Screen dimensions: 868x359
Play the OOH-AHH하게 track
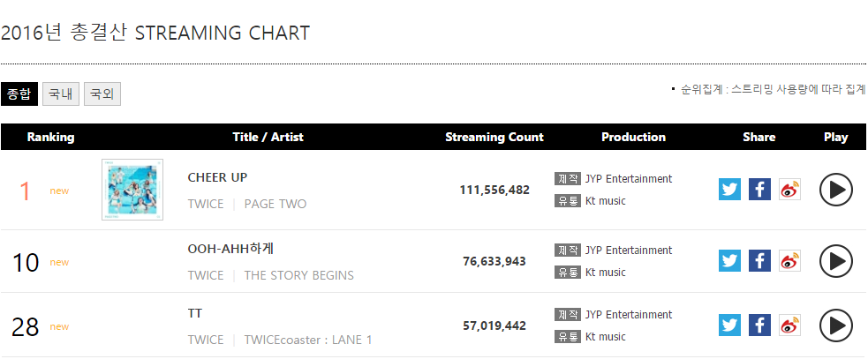click(x=836, y=260)
